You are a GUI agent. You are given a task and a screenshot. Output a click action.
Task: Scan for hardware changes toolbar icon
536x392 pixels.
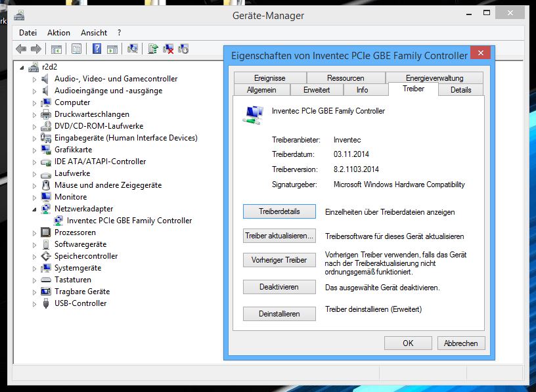point(132,49)
